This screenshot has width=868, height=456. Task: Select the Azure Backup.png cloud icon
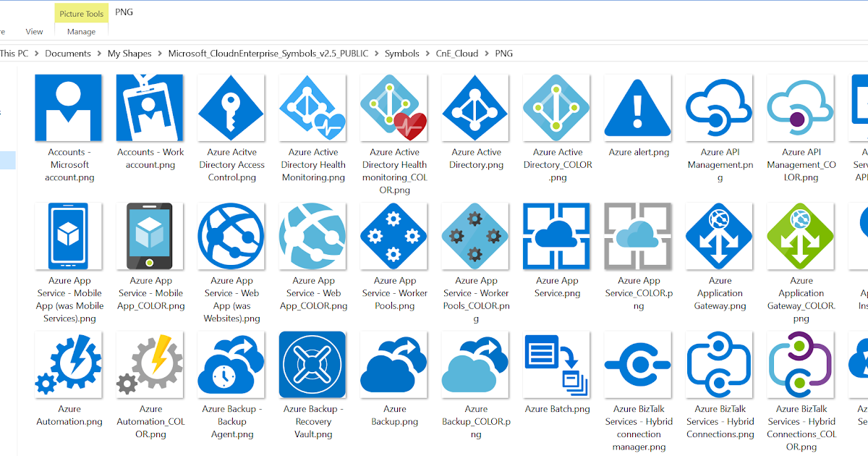coord(394,365)
